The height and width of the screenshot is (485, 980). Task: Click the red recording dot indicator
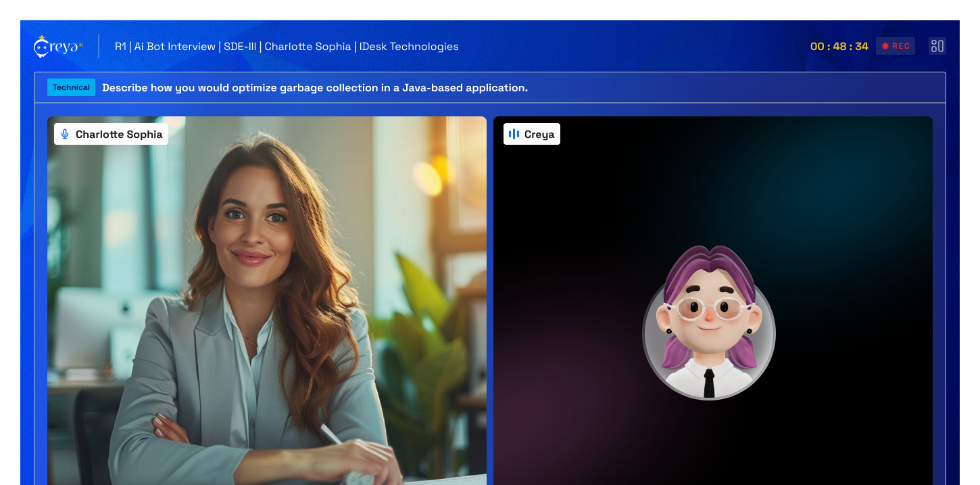click(885, 46)
